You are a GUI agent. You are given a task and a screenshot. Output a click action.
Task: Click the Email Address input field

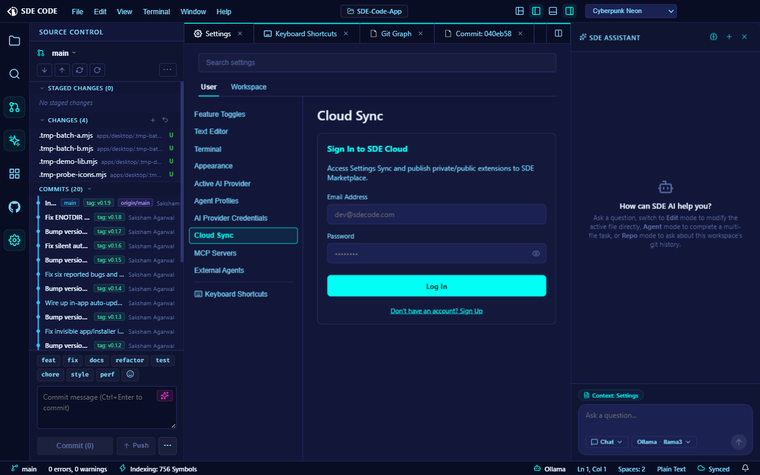[436, 214]
